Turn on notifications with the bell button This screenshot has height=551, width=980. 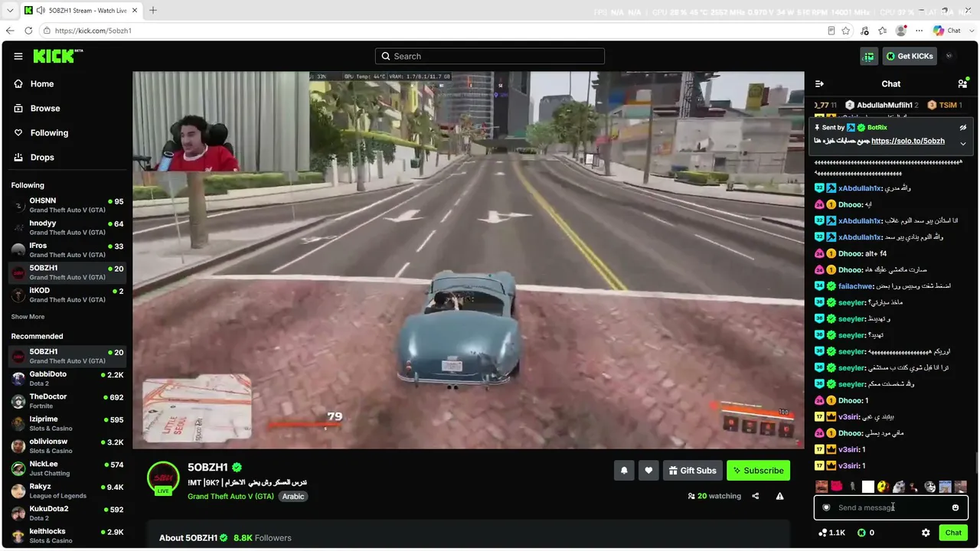(624, 471)
